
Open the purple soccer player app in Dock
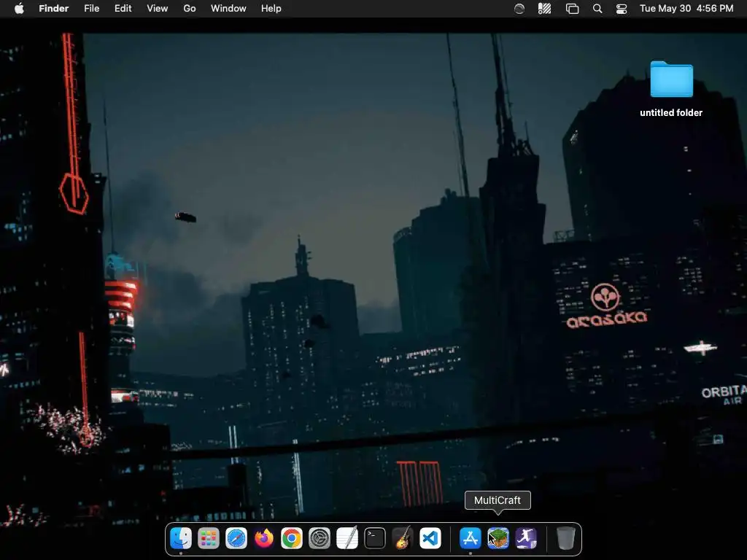525,539
